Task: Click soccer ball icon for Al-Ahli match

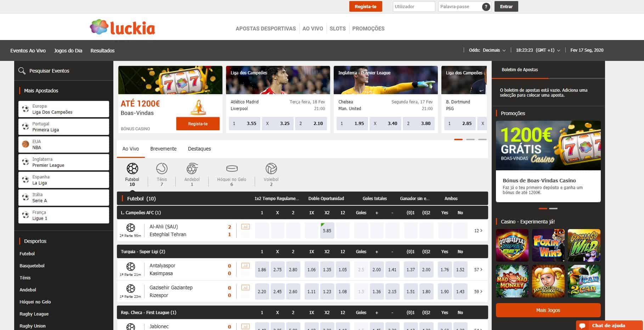Action: (131, 227)
